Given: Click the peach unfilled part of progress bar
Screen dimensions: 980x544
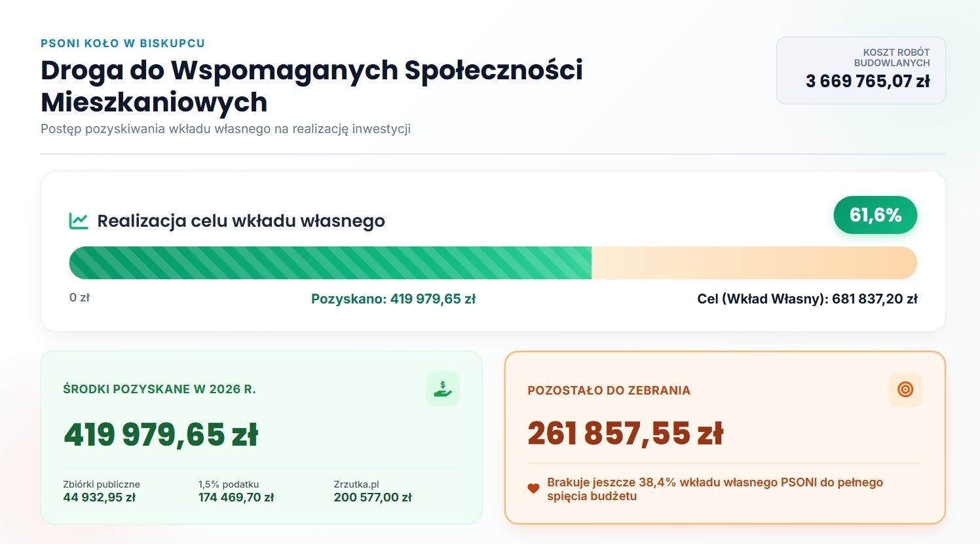Looking at the screenshot, I should coord(754,263).
